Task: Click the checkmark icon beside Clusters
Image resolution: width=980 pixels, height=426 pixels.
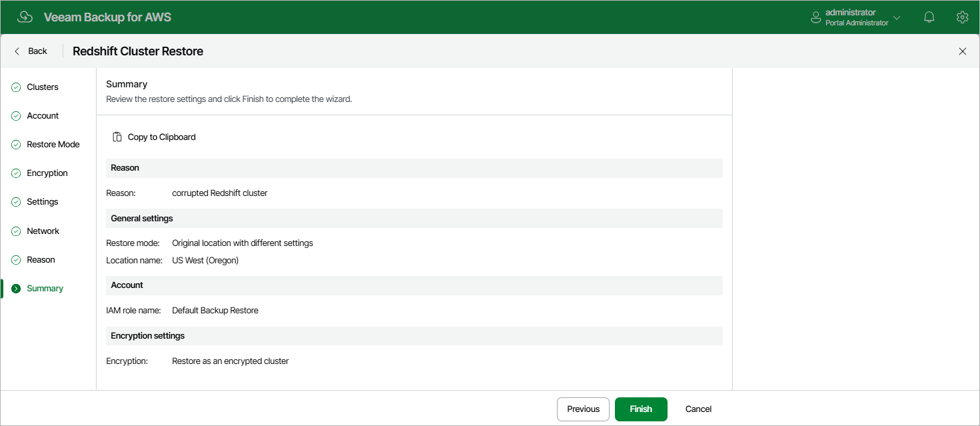Action: 16,87
